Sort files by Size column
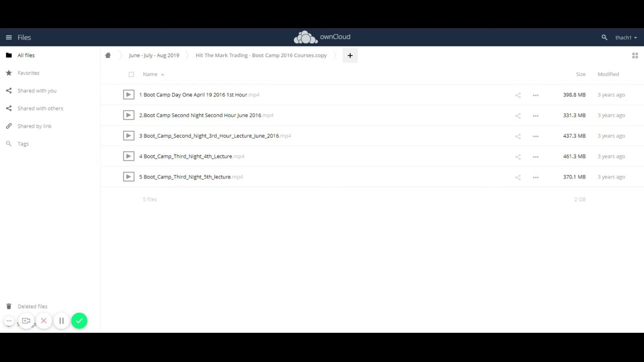The width and height of the screenshot is (644, 362). pos(581,74)
